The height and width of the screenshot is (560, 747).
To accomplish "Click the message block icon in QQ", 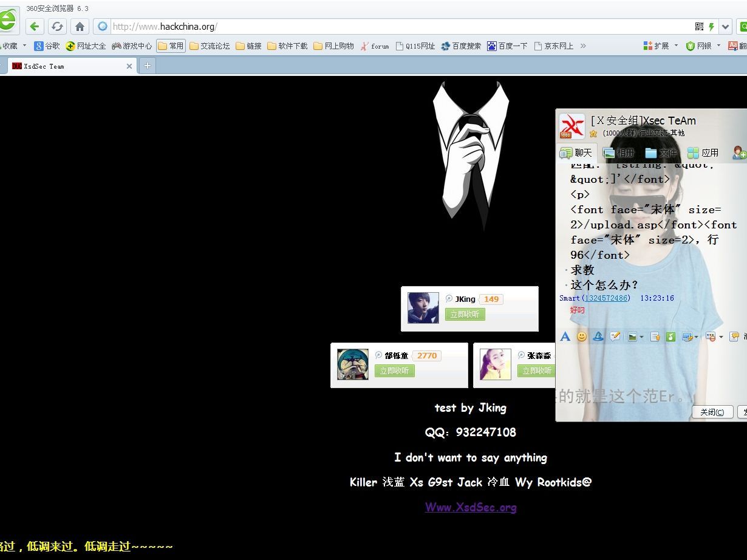I will (x=710, y=336).
